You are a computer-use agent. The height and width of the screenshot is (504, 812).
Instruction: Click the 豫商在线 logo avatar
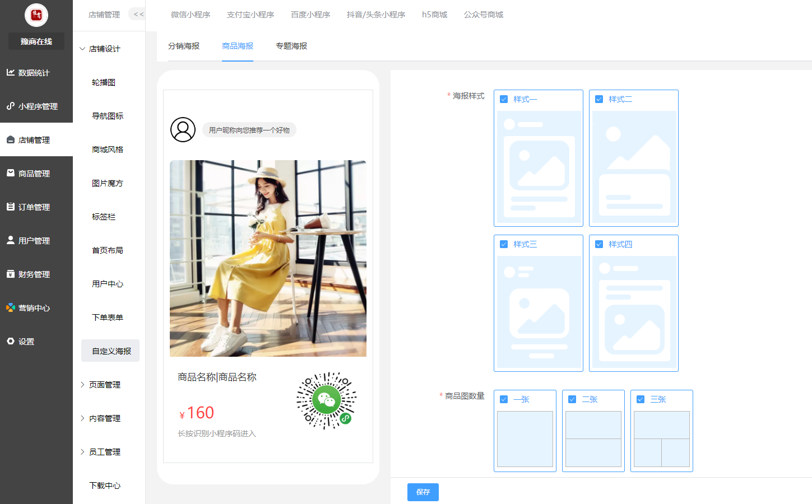pyautogui.click(x=36, y=15)
